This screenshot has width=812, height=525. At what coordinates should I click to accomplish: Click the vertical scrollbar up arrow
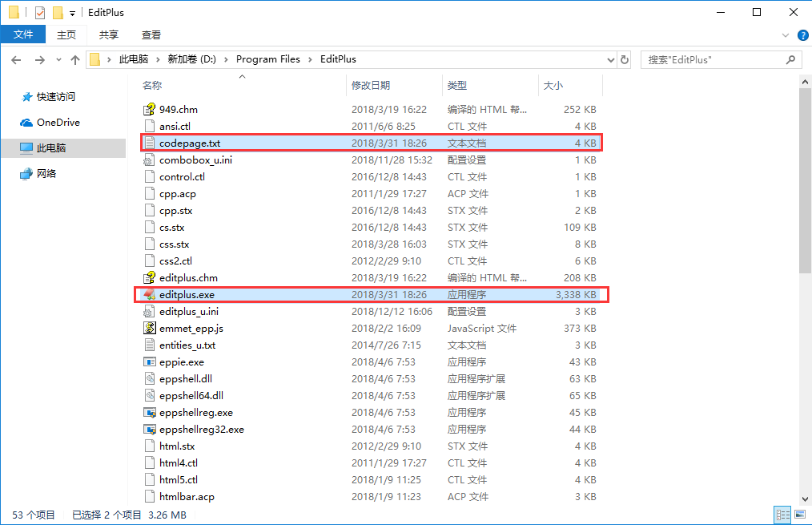(805, 82)
